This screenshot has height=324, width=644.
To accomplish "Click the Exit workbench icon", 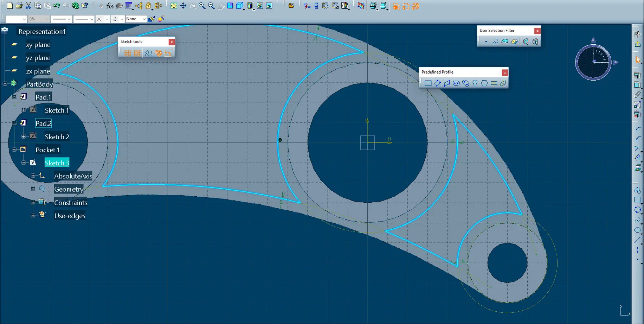I will 637,44.
